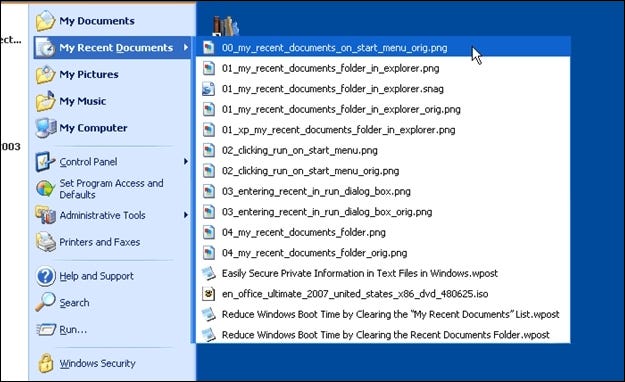Expand the My Recent Documents submenu arrow
625x382 pixels.
point(186,47)
